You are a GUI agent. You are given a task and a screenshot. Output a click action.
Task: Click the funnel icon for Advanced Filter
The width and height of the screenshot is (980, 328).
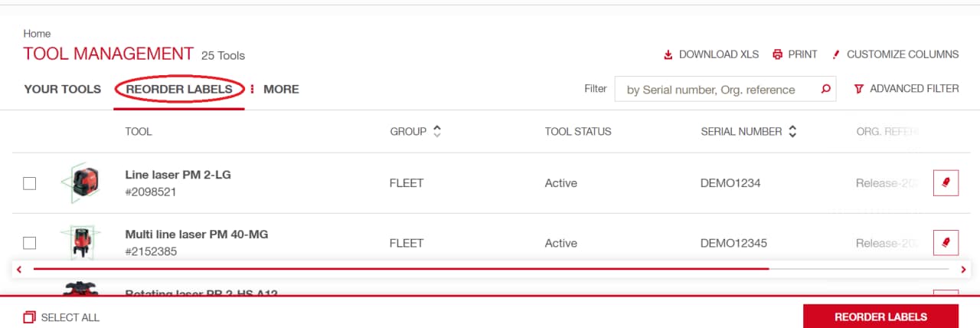tap(859, 89)
